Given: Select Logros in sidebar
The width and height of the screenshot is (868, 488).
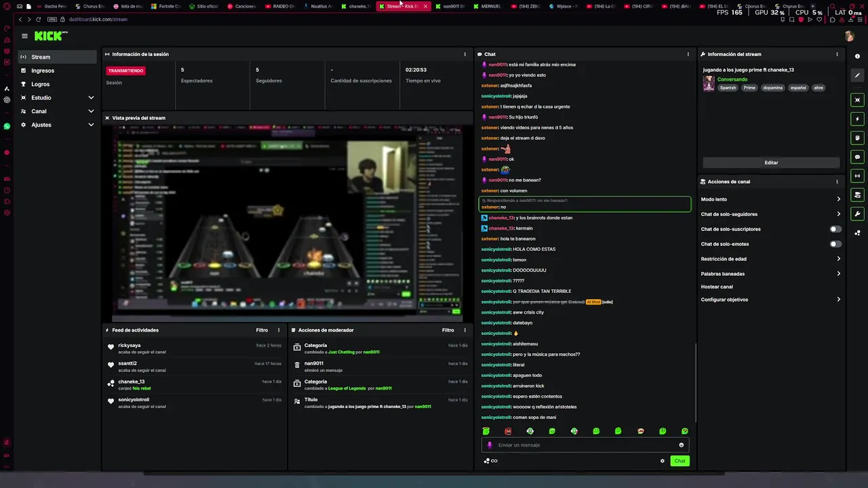Looking at the screenshot, I should pyautogui.click(x=58, y=84).
